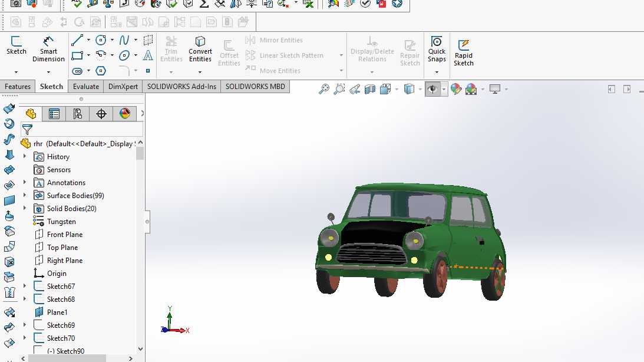Toggle Rapid Sketch mode
Image resolution: width=644 pixels, height=362 pixels.
point(463,52)
